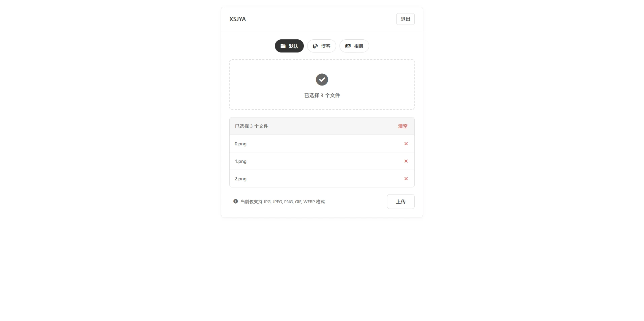Image resolution: width=644 pixels, height=321 pixels.
Task: Clear all selected files via 清空
Action: [x=403, y=126]
